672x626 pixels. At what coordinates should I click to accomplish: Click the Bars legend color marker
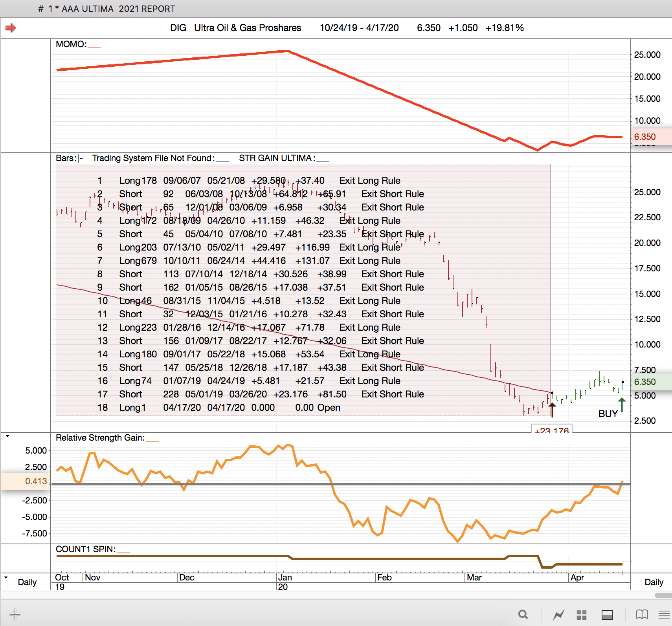click(x=81, y=158)
